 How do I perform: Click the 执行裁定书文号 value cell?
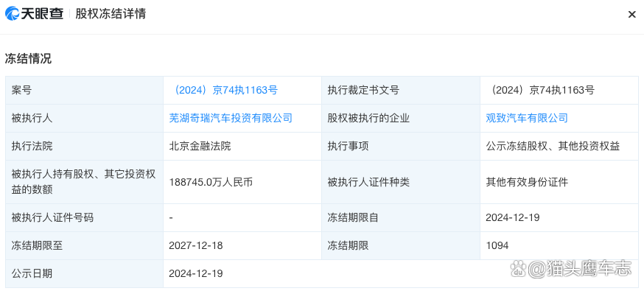tap(559, 91)
